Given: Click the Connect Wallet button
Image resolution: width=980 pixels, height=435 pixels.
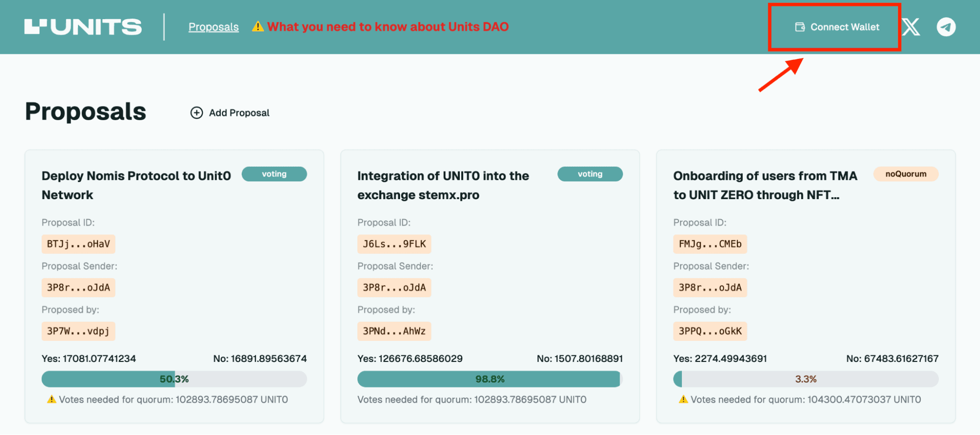Looking at the screenshot, I should click(837, 27).
